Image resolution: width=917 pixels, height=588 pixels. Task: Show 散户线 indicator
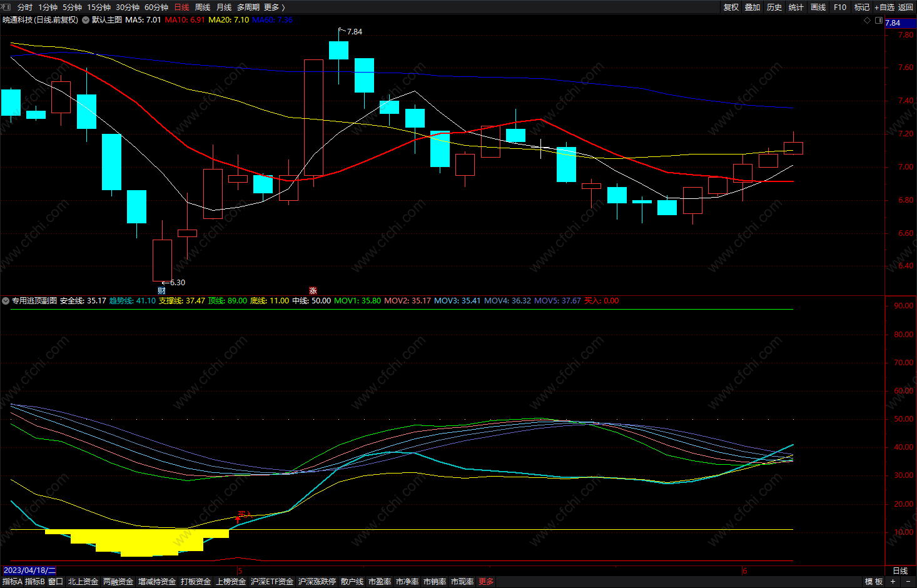[352, 582]
